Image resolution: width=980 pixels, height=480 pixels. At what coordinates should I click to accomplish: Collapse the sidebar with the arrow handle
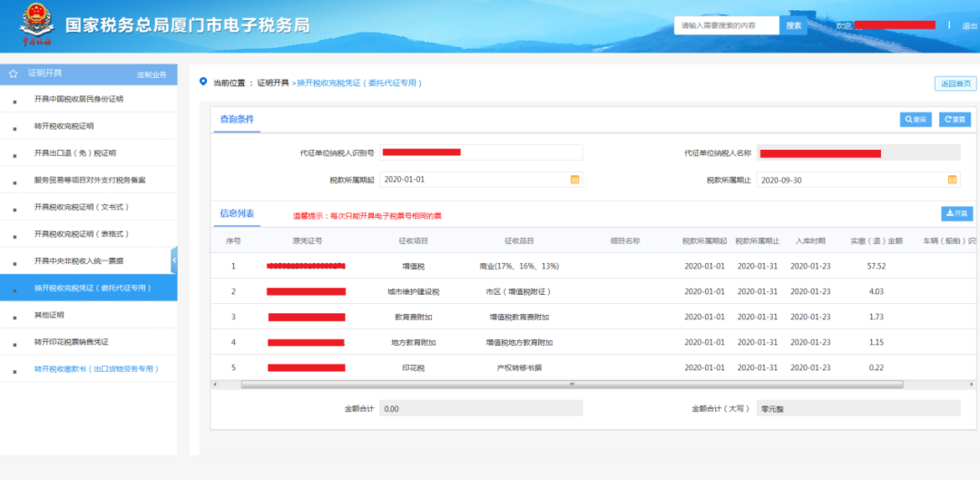point(173,260)
